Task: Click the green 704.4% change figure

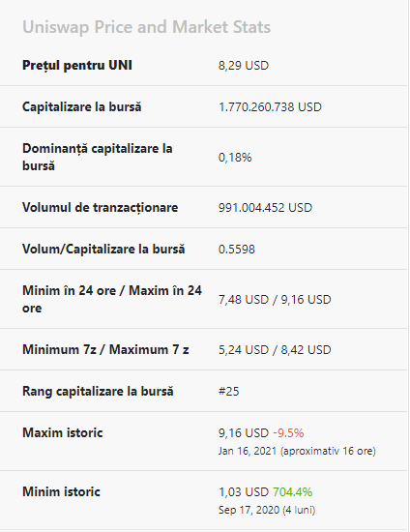Action: 293,492
